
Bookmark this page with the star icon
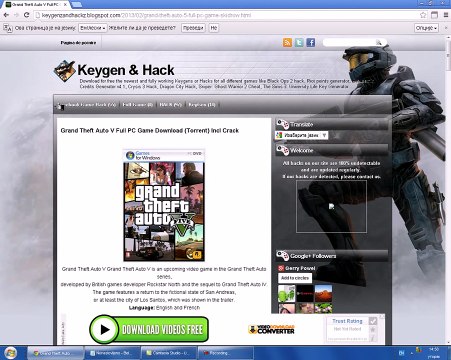pyautogui.click(x=423, y=15)
